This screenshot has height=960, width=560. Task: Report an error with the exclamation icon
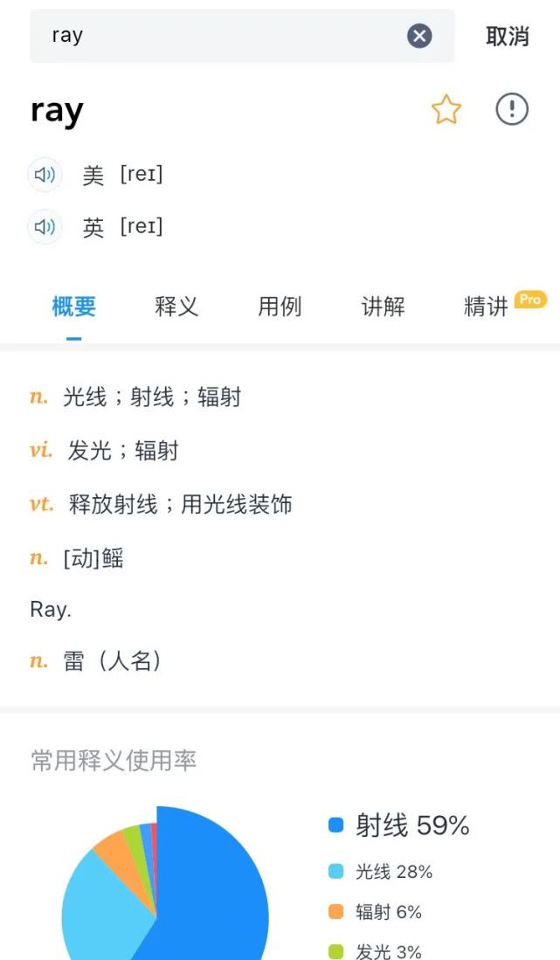[512, 110]
